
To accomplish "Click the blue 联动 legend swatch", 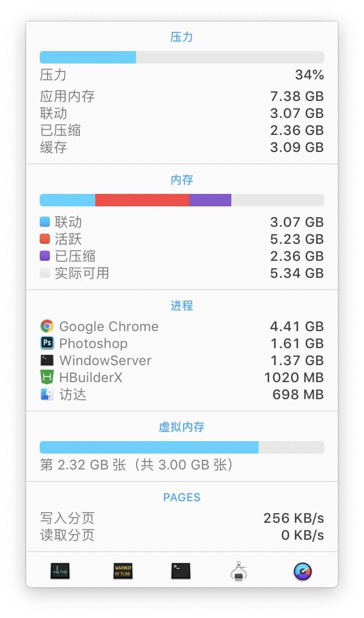I will (x=45, y=222).
